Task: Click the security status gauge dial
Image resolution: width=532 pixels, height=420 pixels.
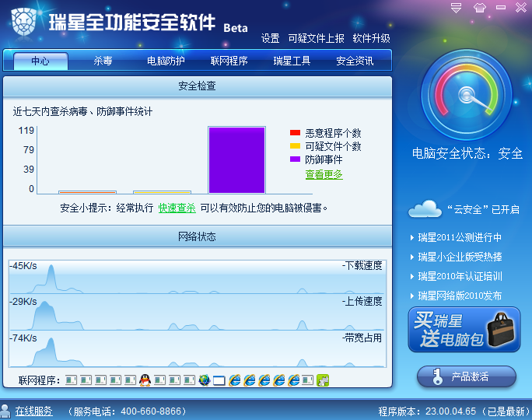Action: click(467, 95)
